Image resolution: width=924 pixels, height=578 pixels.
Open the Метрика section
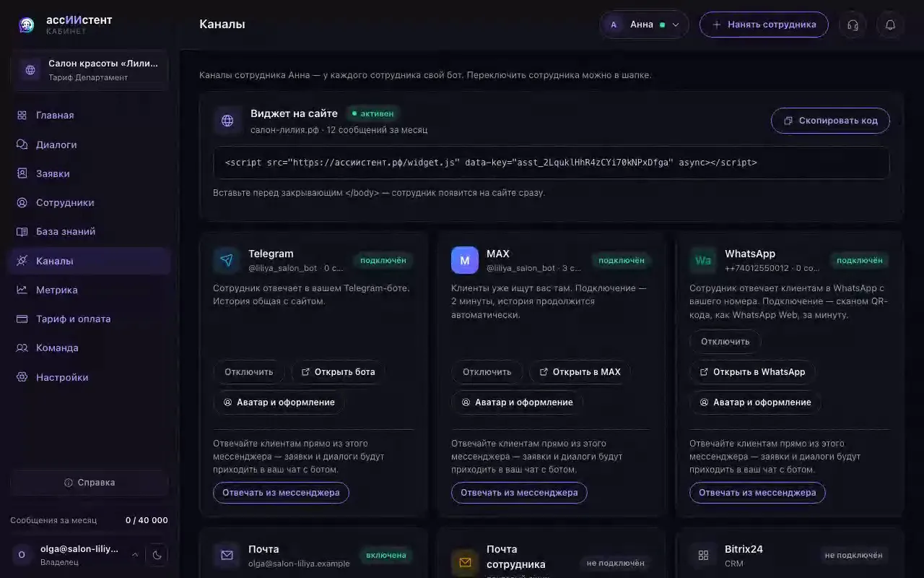tap(90, 290)
